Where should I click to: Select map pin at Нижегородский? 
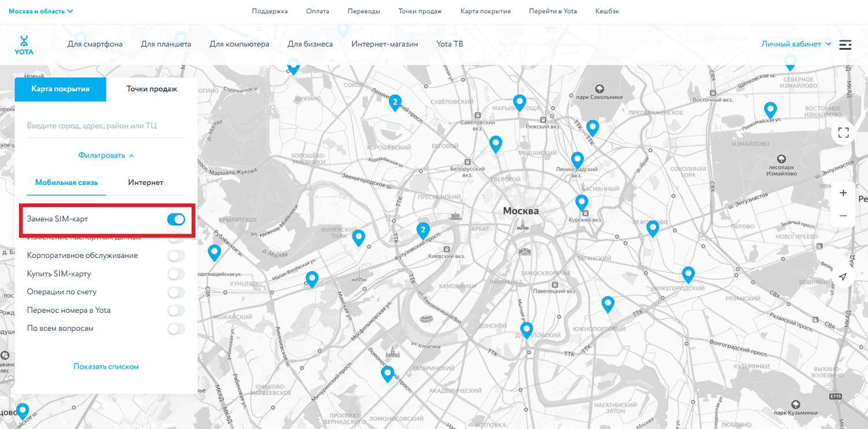[688, 275]
